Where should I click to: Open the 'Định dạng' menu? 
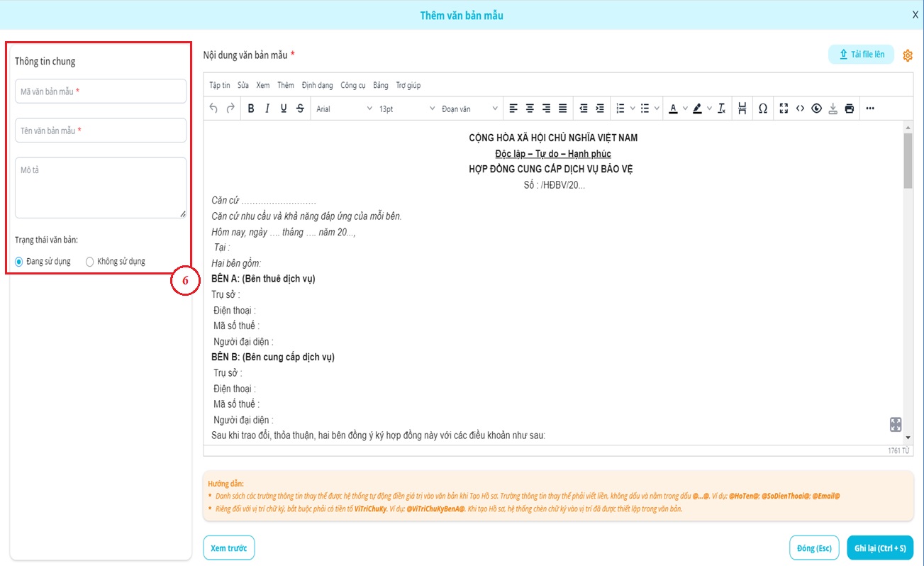tap(317, 85)
